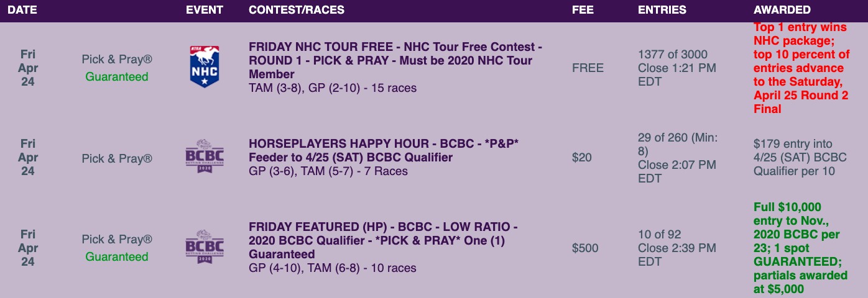Click the ENTRIES column header

pyautogui.click(x=662, y=10)
